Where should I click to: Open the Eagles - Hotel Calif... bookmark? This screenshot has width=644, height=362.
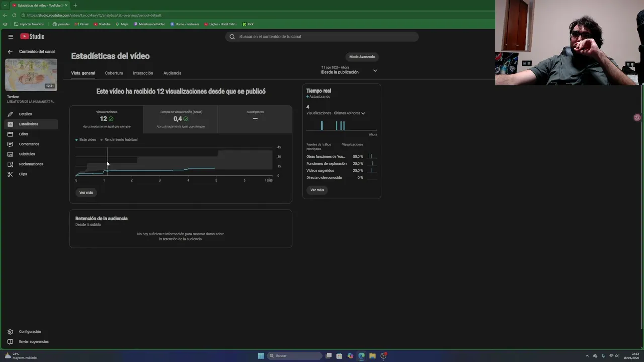[220, 24]
